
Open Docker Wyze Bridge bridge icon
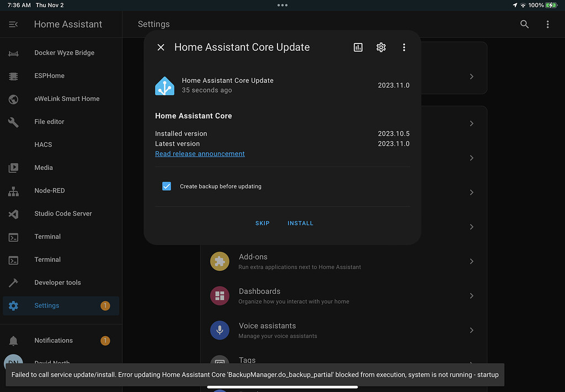point(13,53)
